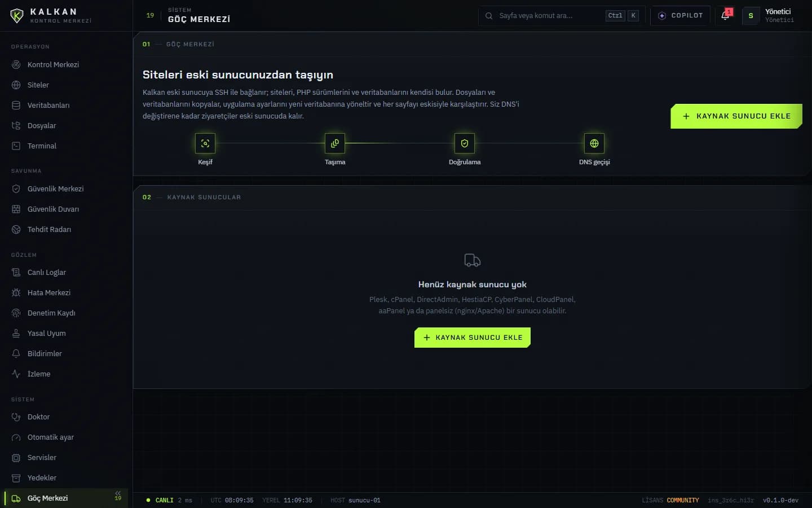Open İzleme monitoring page
Screen dimensions: 812x508
click(x=66, y=374)
